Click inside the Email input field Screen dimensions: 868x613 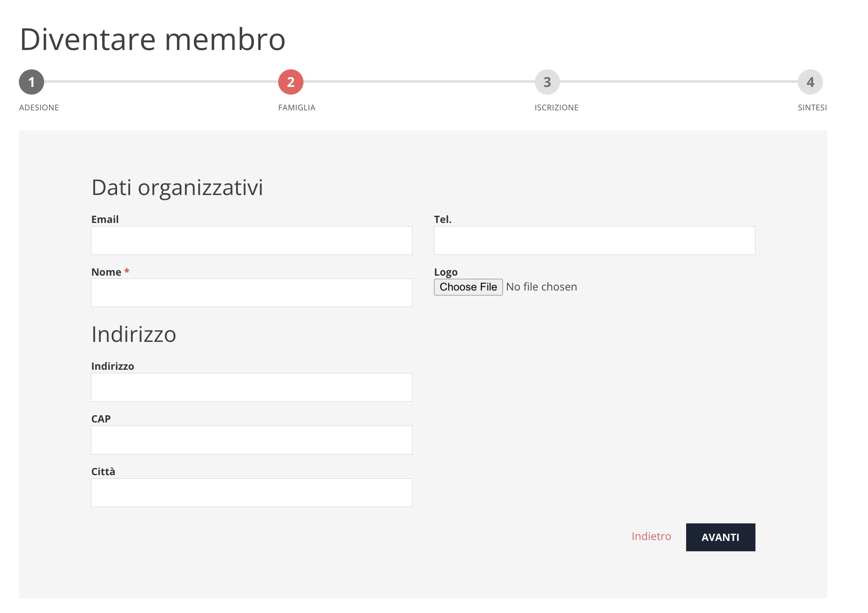pyautogui.click(x=251, y=240)
